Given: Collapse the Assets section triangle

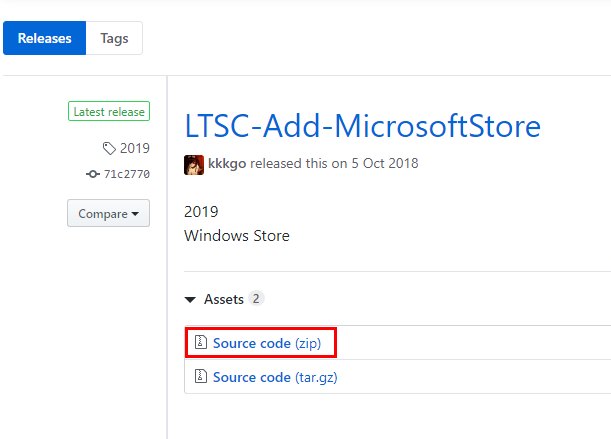Looking at the screenshot, I should point(190,300).
